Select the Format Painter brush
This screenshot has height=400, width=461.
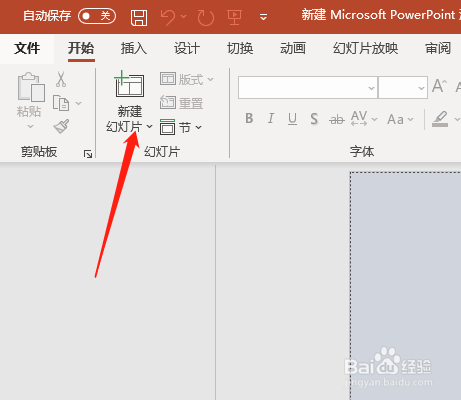tap(61, 126)
